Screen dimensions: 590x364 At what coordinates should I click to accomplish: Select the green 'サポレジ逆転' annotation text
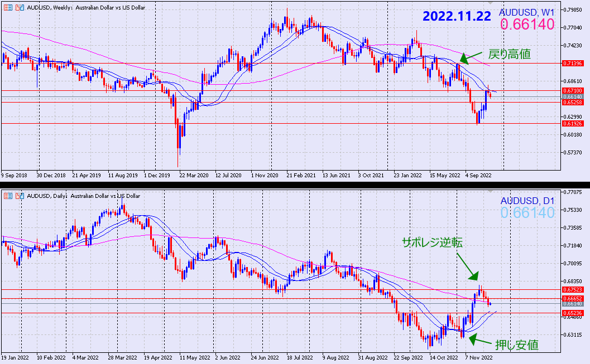click(x=433, y=242)
